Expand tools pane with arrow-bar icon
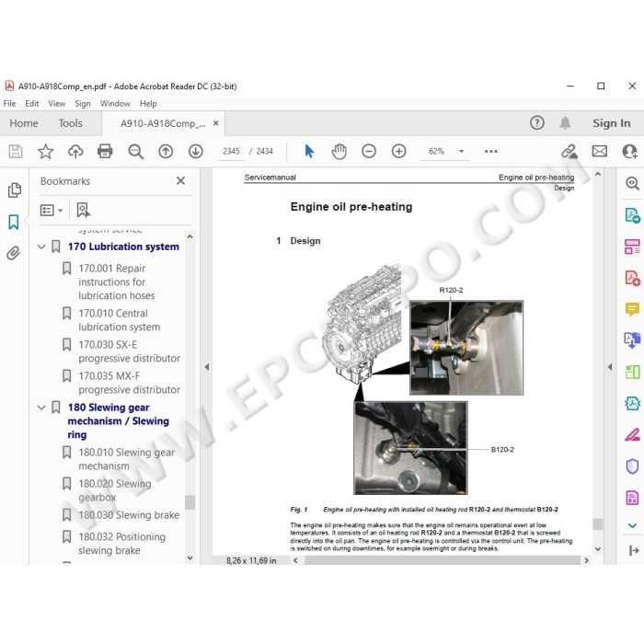Viewport: 644px width, 644px height. pyautogui.click(x=633, y=551)
